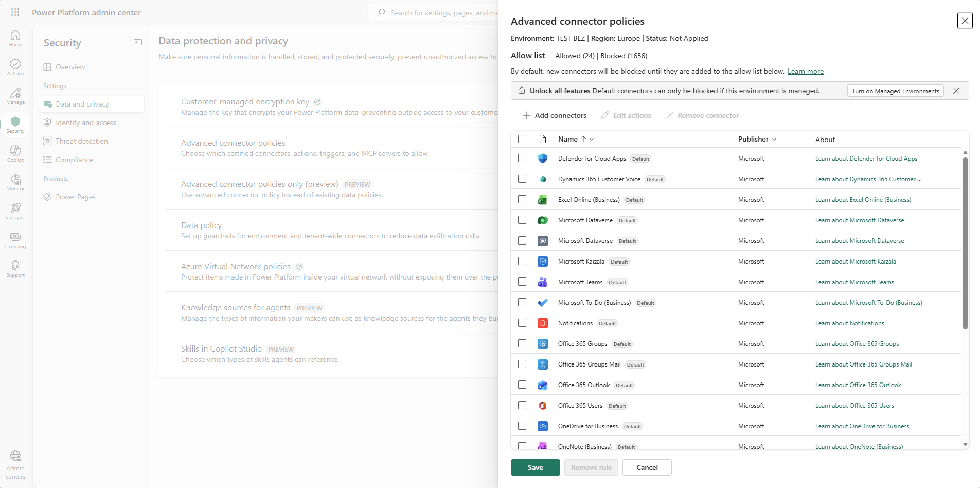
Task: Open the app launcher waffle icon
Action: (15, 12)
